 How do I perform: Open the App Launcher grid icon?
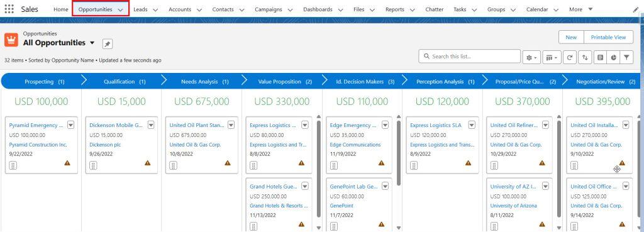(x=9, y=9)
